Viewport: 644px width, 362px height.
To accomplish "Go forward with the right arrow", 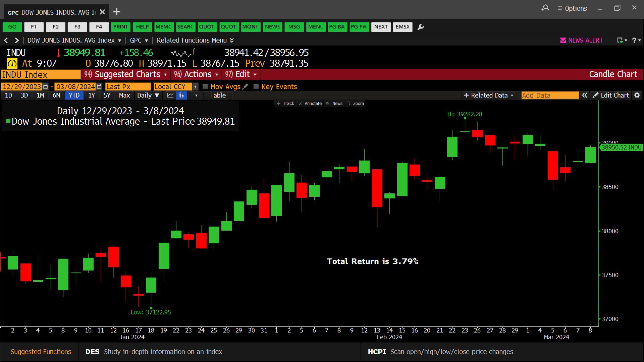I will point(16,41).
